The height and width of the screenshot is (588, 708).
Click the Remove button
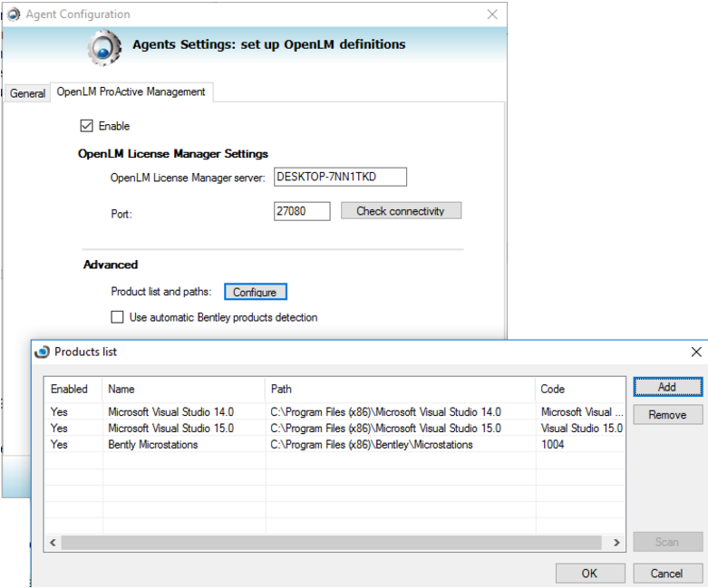click(667, 415)
